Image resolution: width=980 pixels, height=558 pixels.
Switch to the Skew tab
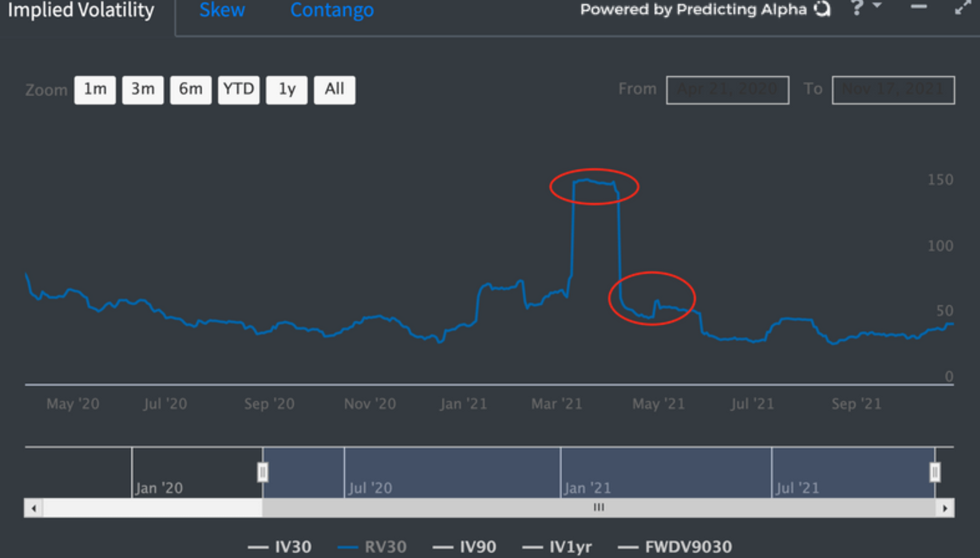tap(222, 10)
